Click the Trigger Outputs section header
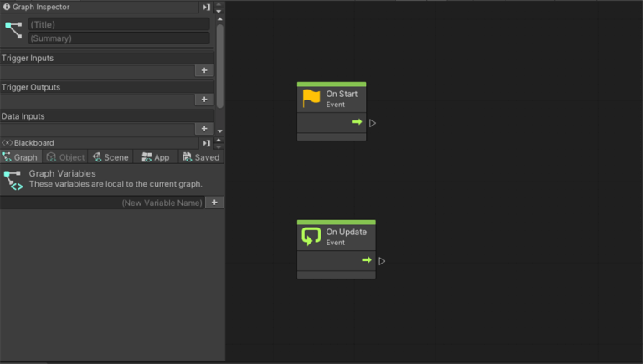 [107, 87]
